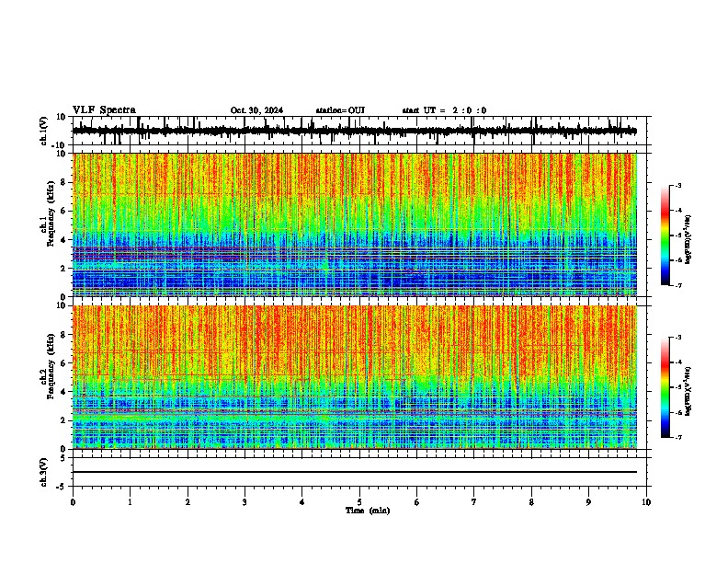728x563 pixels.
Task: Click the "-3" label on ch.2 colorbar
Action: click(677, 338)
